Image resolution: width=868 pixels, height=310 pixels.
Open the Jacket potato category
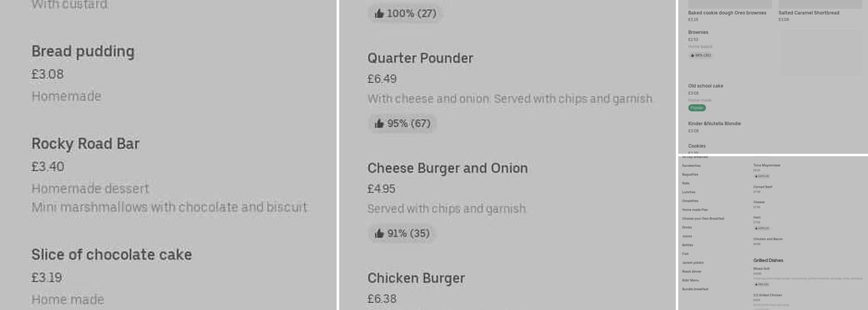[693, 263]
